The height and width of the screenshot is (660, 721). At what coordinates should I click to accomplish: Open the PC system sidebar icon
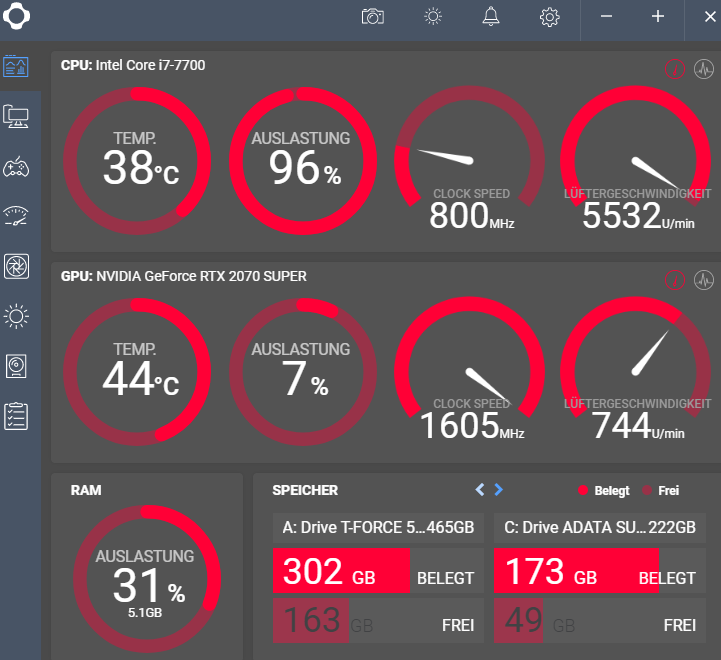pyautogui.click(x=16, y=116)
